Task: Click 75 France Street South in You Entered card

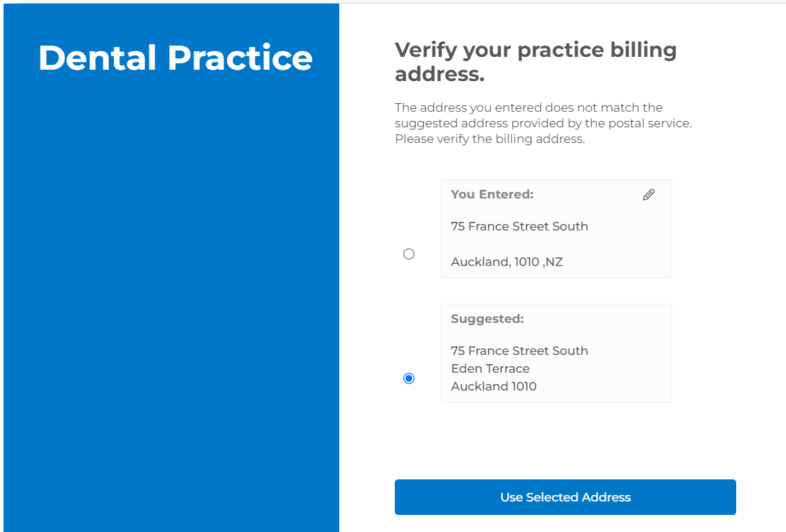Action: pos(519,227)
